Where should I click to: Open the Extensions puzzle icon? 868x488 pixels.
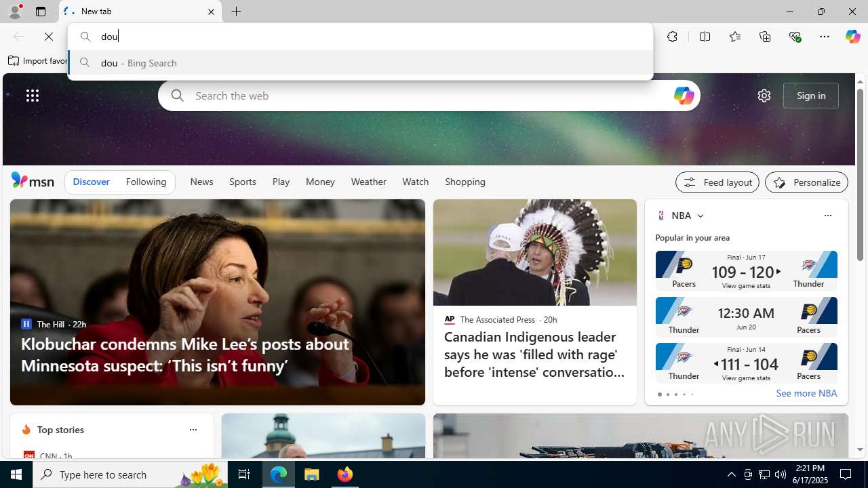pyautogui.click(x=672, y=37)
